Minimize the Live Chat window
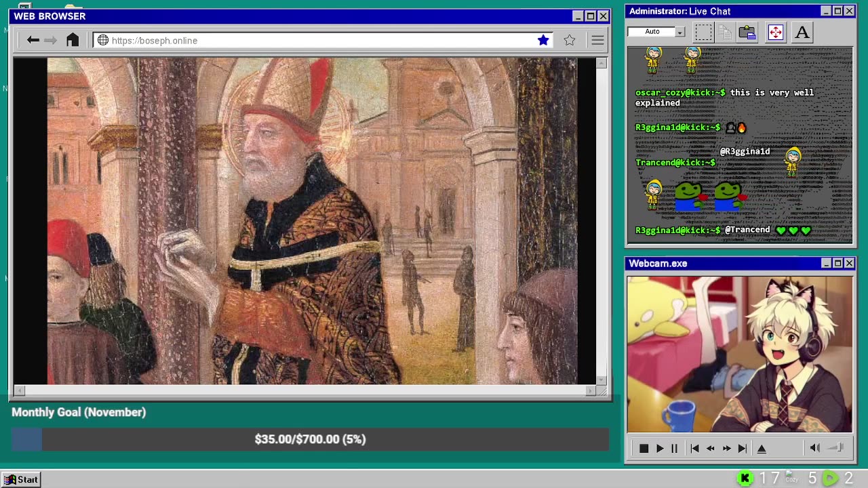Screen dimensions: 868x488 [x=826, y=11]
